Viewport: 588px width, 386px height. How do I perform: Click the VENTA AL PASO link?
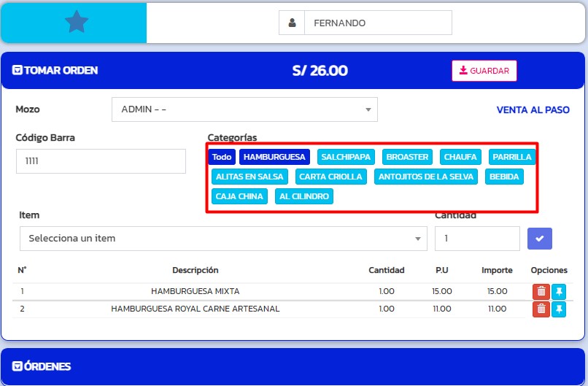pyautogui.click(x=533, y=110)
